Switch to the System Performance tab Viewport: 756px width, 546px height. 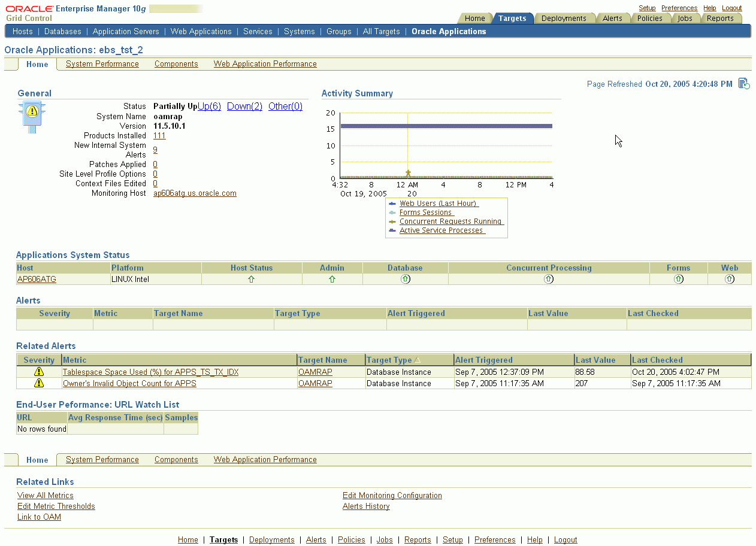(102, 64)
